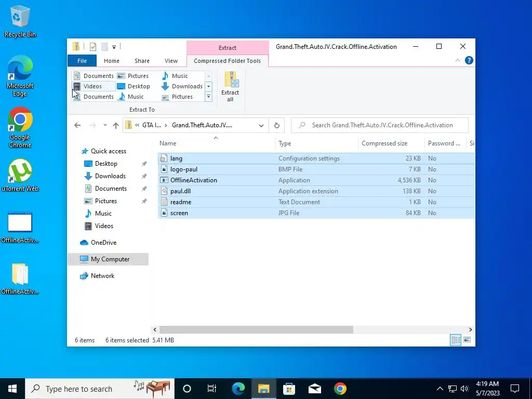The image size is (532, 399).
Task: Select the uTorrent Web desktop shortcut
Action: coord(20,175)
